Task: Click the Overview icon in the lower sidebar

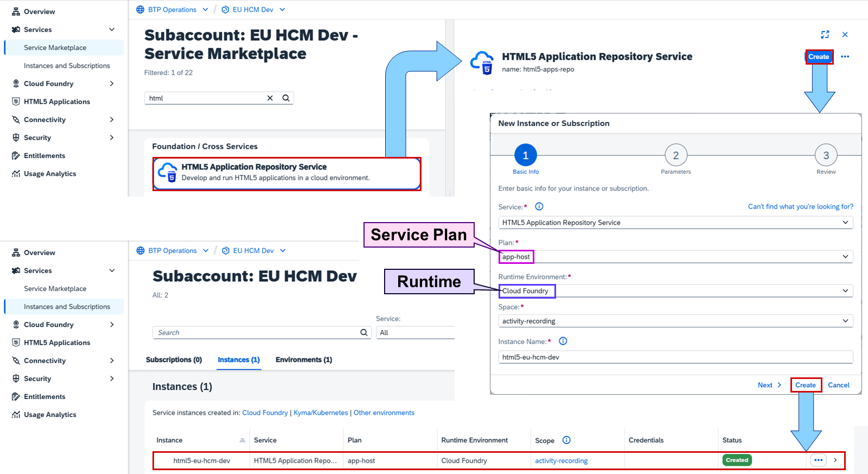Action: tap(16, 252)
